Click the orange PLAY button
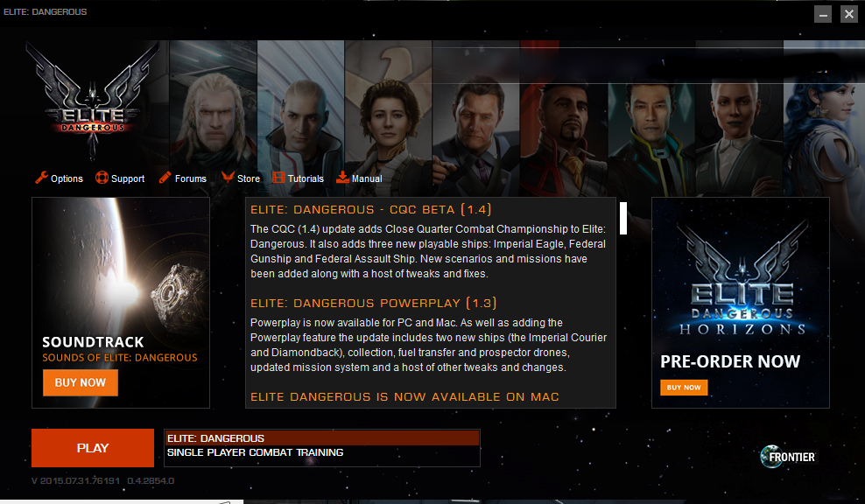This screenshot has height=504, width=865. point(93,448)
